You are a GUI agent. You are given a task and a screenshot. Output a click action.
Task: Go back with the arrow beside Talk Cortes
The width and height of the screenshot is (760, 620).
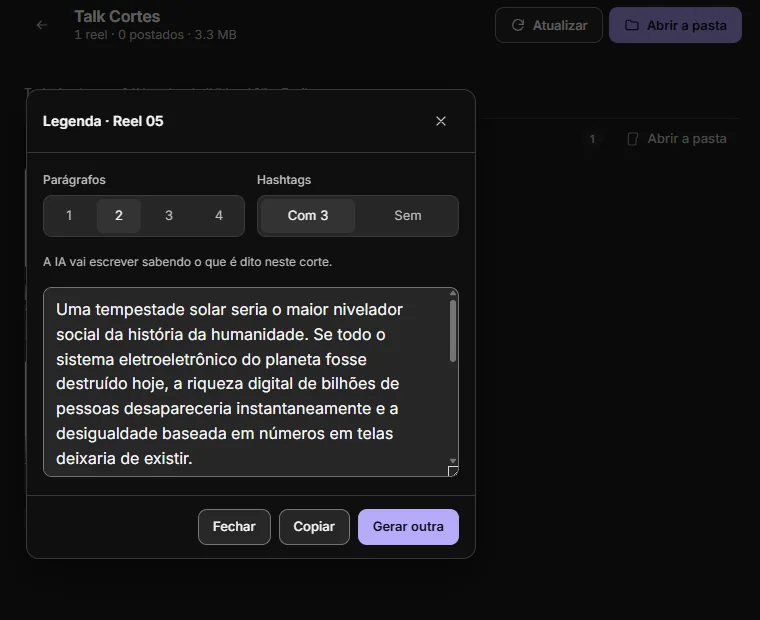point(42,25)
